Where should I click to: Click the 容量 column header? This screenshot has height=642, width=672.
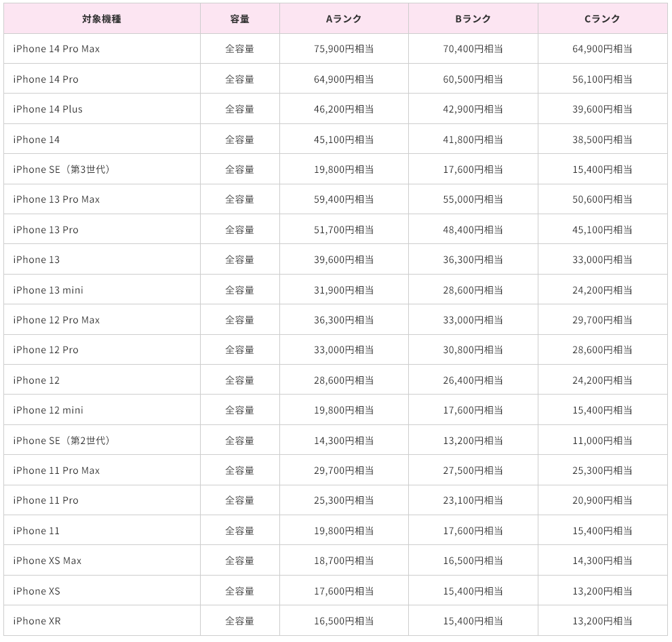coord(239,19)
